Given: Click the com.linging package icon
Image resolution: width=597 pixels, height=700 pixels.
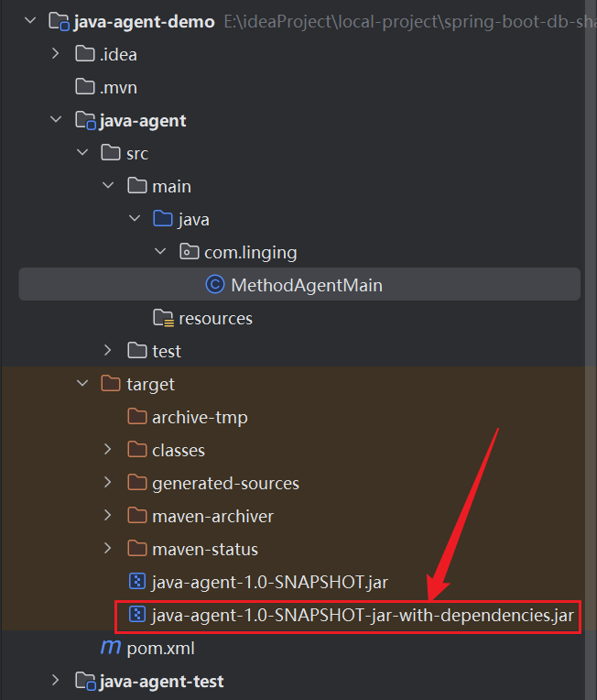Looking at the screenshot, I should pyautogui.click(x=190, y=252).
